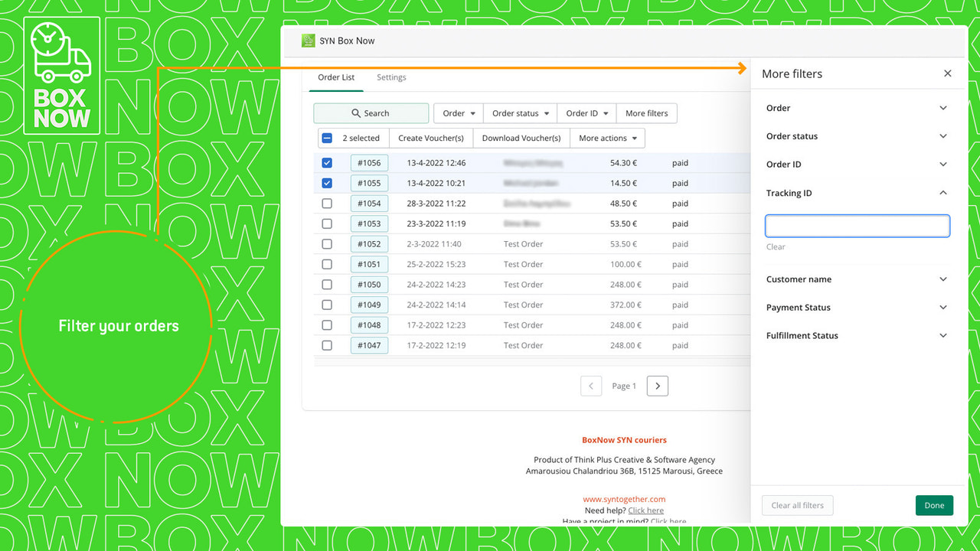Click Create Voucher(s) button

point(431,139)
